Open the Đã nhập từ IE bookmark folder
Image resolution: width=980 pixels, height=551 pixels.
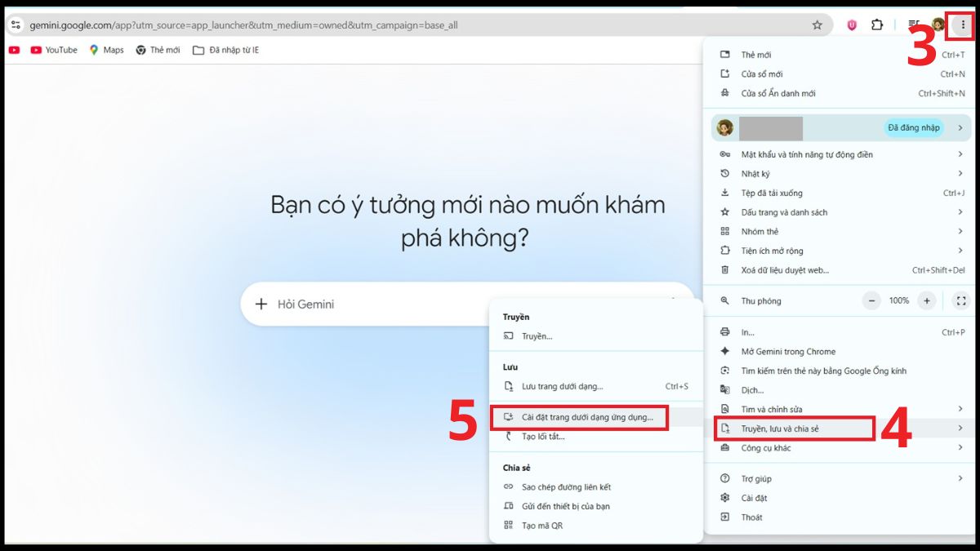click(226, 50)
